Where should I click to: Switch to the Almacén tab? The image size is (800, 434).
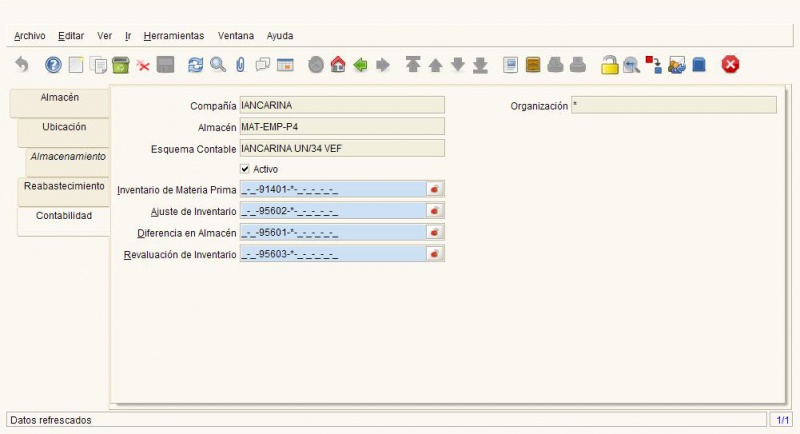tap(60, 103)
